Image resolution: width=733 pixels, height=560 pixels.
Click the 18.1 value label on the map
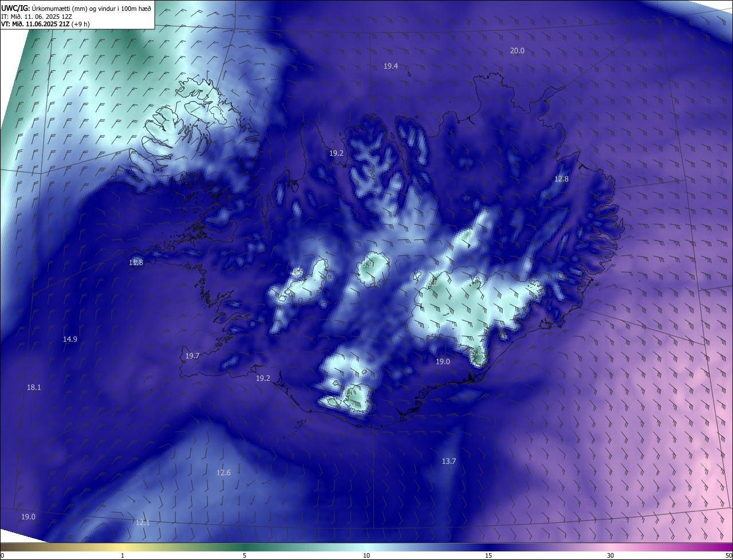pos(34,388)
